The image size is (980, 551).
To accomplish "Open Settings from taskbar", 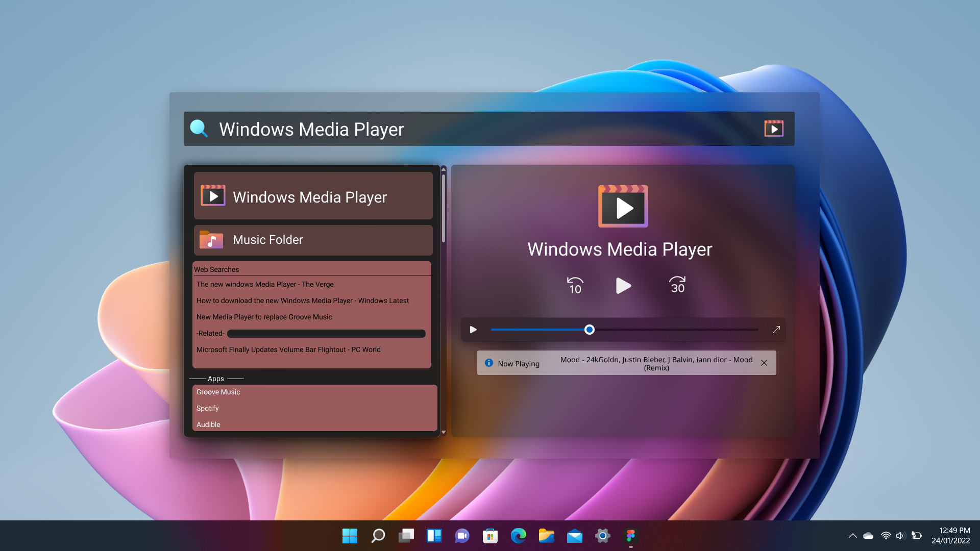I will point(603,536).
